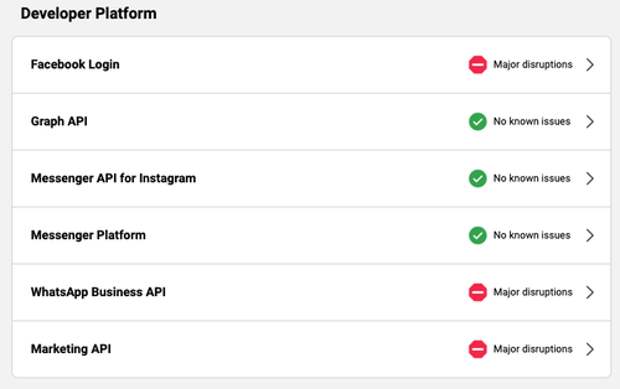620x389 pixels.
Task: Expand the Facebook Login row chevron
Action: [590, 64]
